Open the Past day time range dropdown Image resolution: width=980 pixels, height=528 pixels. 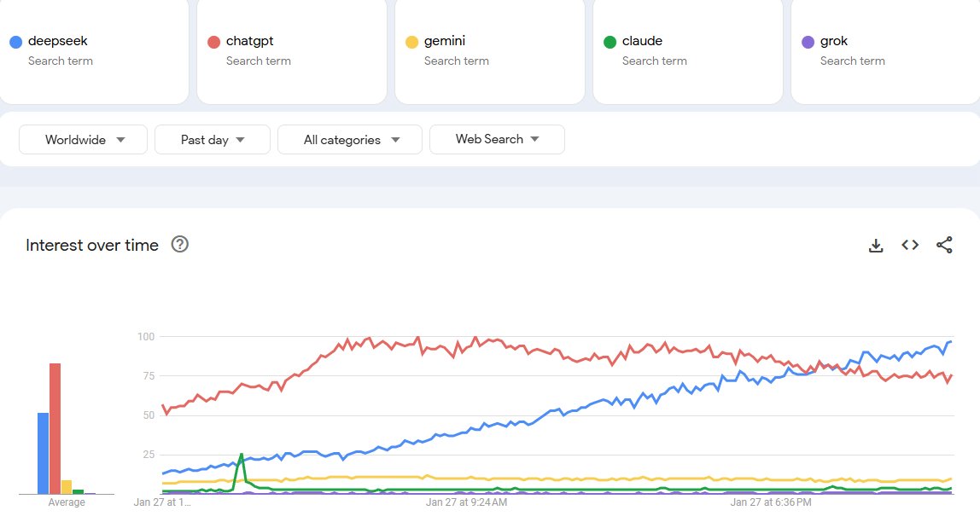213,140
